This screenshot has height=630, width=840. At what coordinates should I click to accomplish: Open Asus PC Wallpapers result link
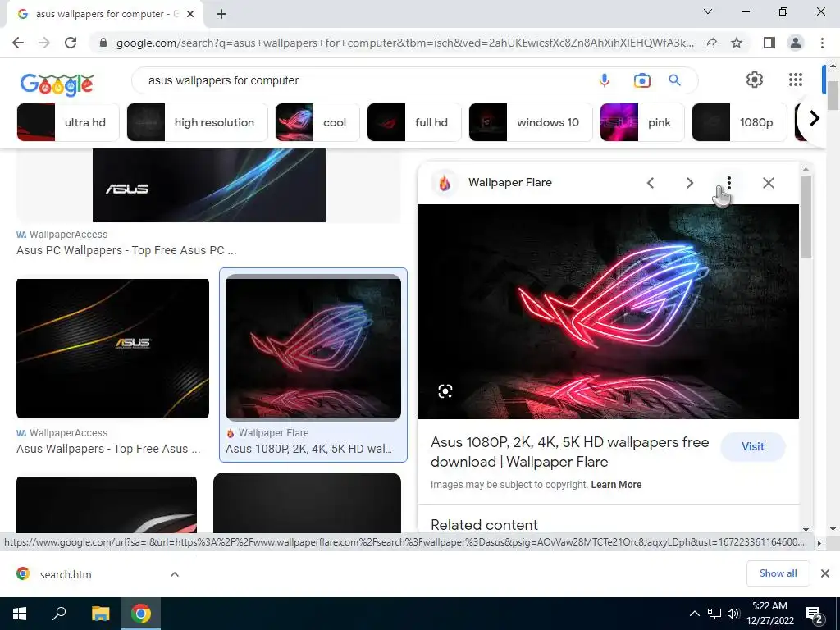point(126,250)
